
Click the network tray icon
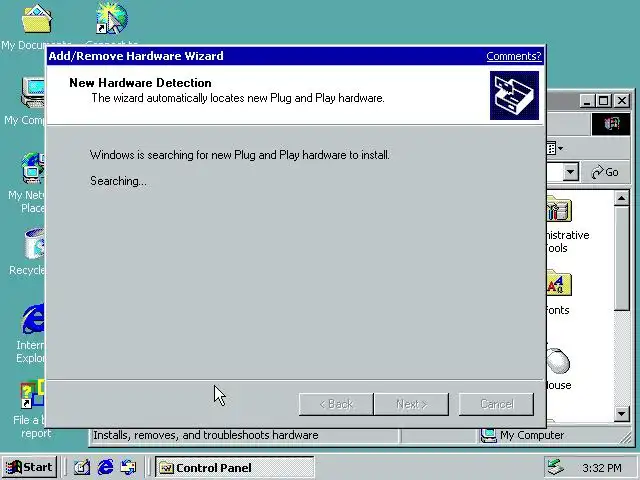555,467
